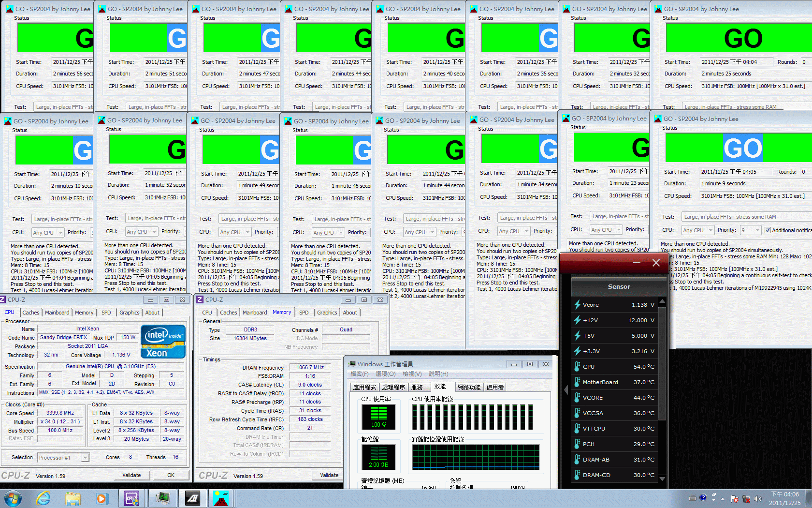This screenshot has height=508, width=812.
Task: Open the Priority 9 dropdown in SP2004
Action: click(x=751, y=230)
